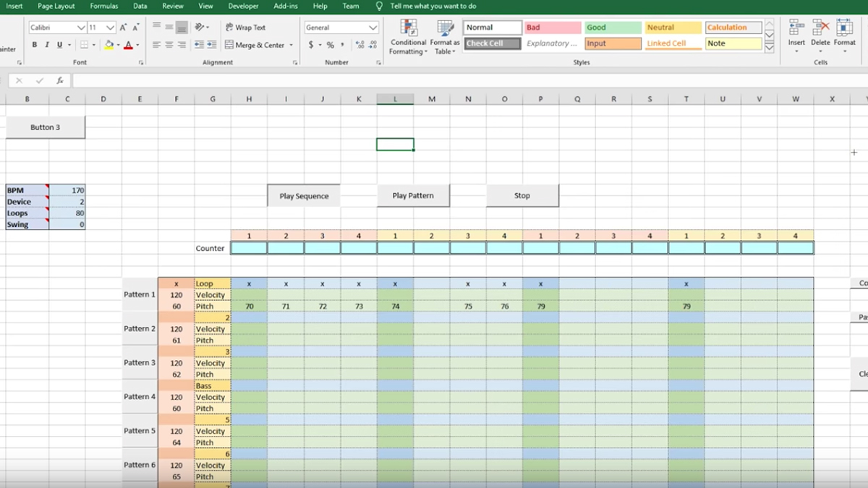Click the Delete cells icon

[x=820, y=33]
